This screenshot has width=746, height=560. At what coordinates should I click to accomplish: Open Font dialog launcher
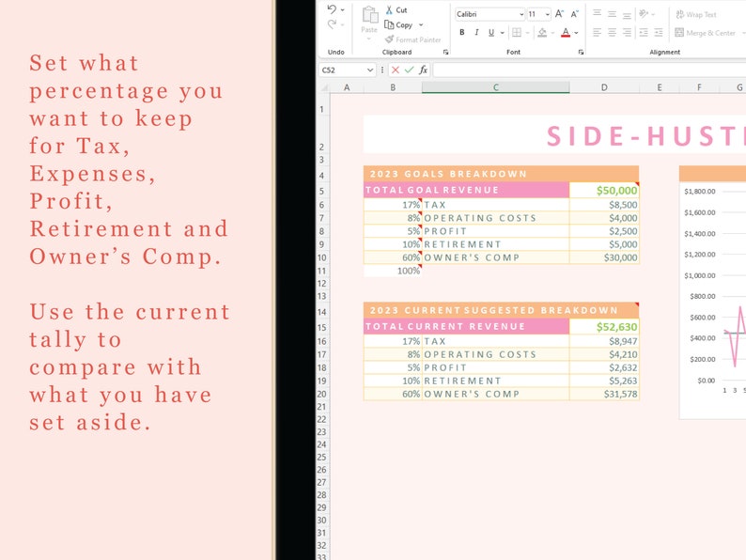[x=581, y=53]
